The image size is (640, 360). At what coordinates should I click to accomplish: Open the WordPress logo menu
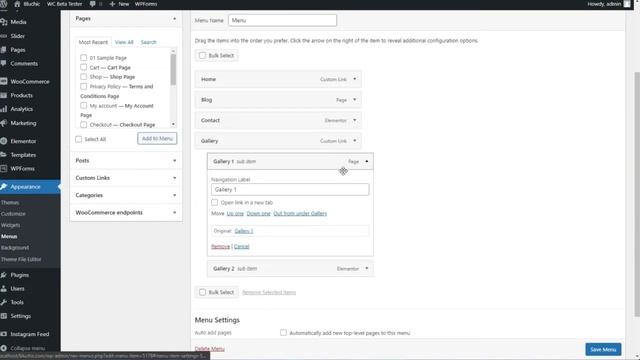tap(4, 4)
